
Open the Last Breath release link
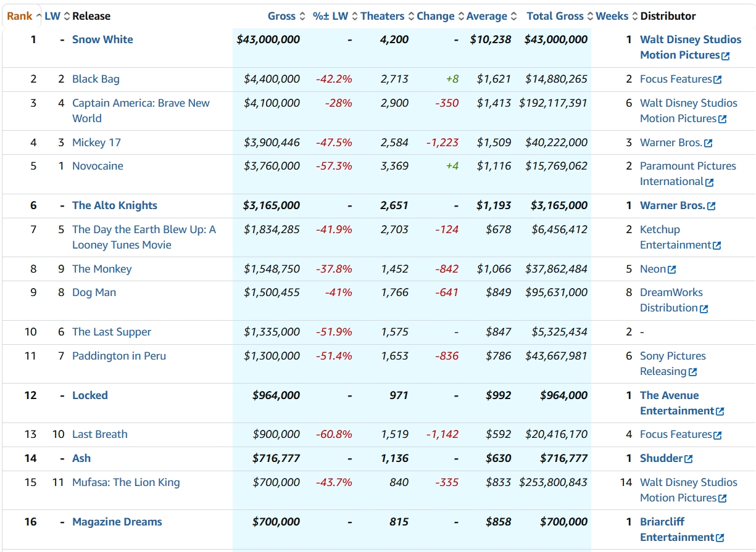point(100,434)
